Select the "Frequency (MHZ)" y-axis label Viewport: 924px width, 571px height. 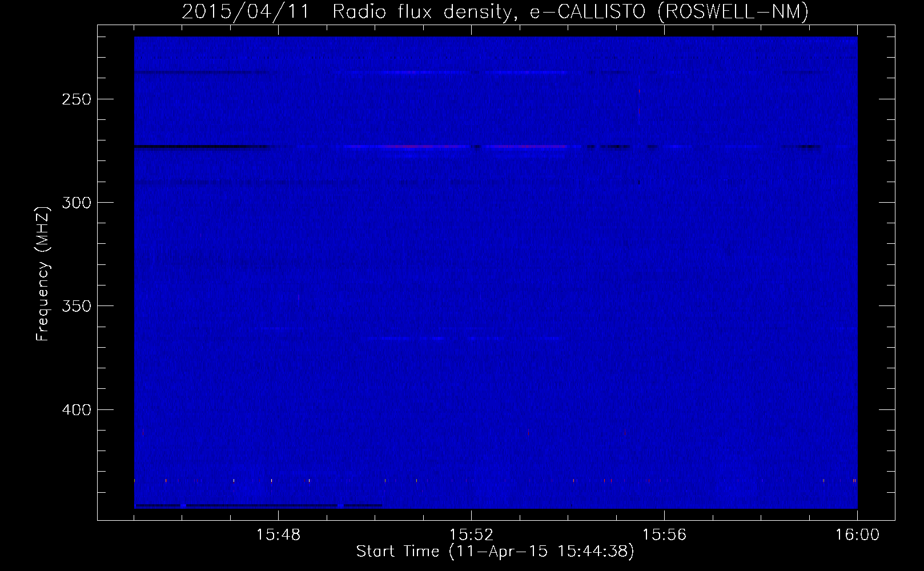[x=43, y=274]
